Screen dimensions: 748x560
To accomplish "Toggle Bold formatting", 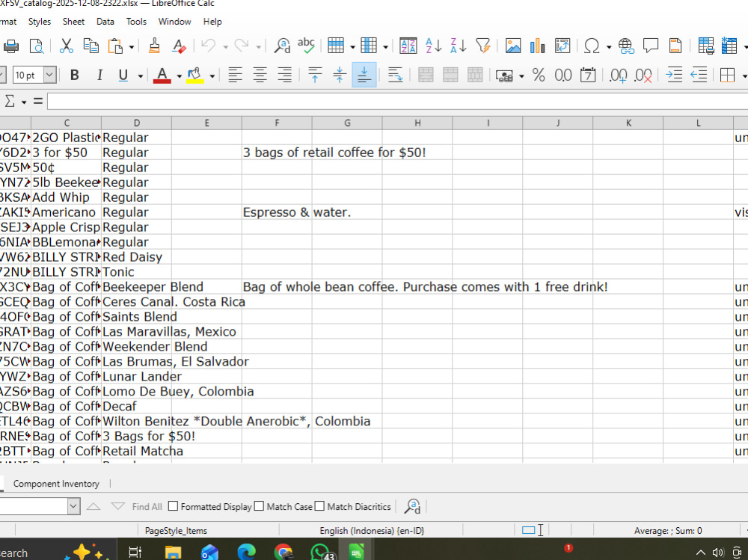I will click(x=74, y=75).
